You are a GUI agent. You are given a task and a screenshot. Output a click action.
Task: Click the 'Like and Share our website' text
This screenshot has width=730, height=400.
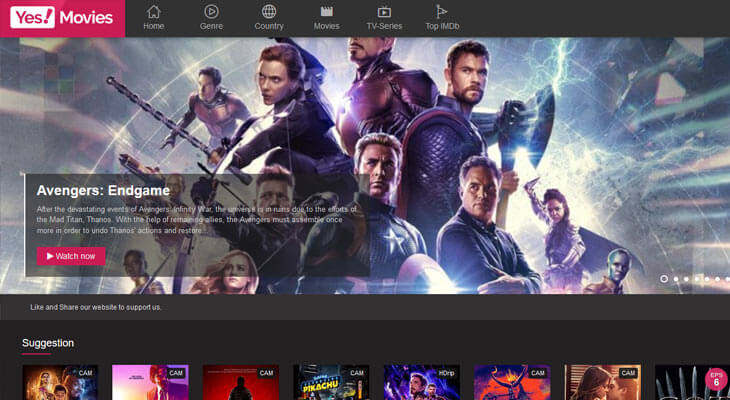(96, 307)
